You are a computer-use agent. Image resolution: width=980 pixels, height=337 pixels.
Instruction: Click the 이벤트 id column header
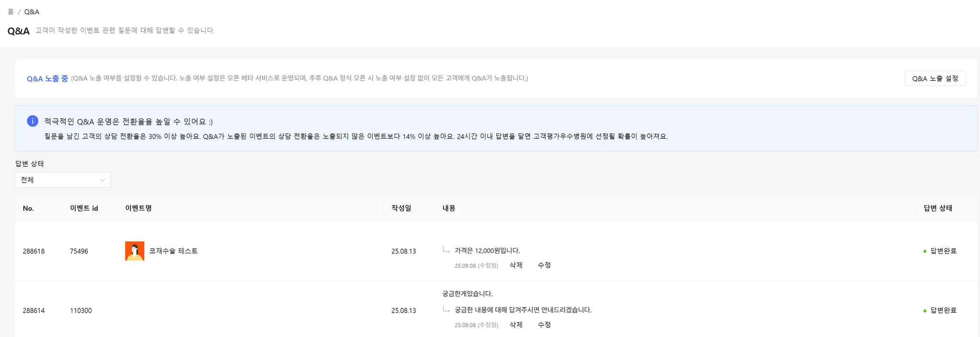coord(84,208)
